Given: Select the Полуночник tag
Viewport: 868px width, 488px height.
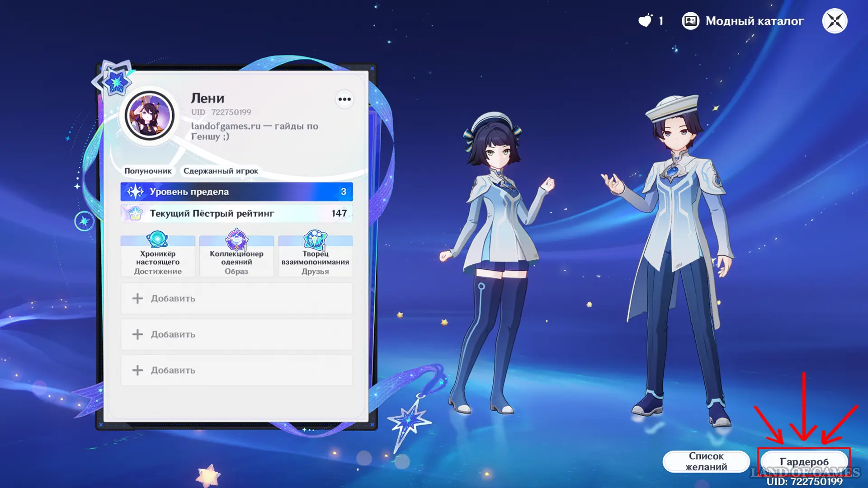Looking at the screenshot, I should (148, 171).
